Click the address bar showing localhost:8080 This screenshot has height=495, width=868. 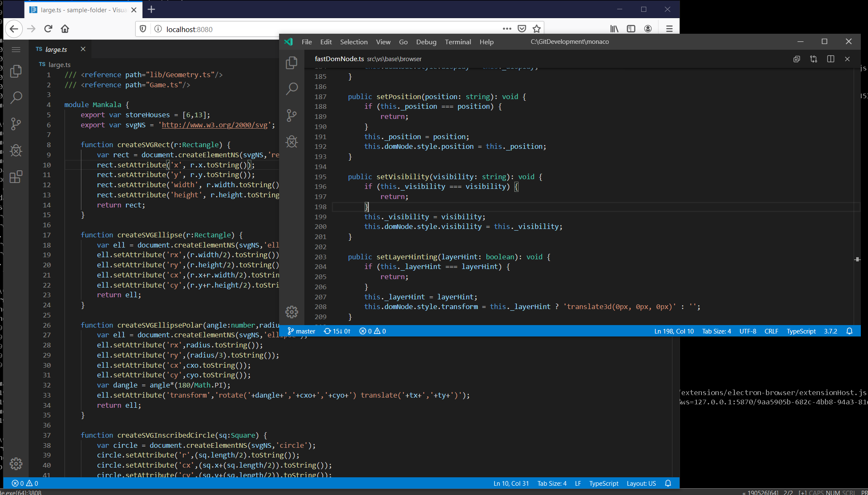(190, 29)
